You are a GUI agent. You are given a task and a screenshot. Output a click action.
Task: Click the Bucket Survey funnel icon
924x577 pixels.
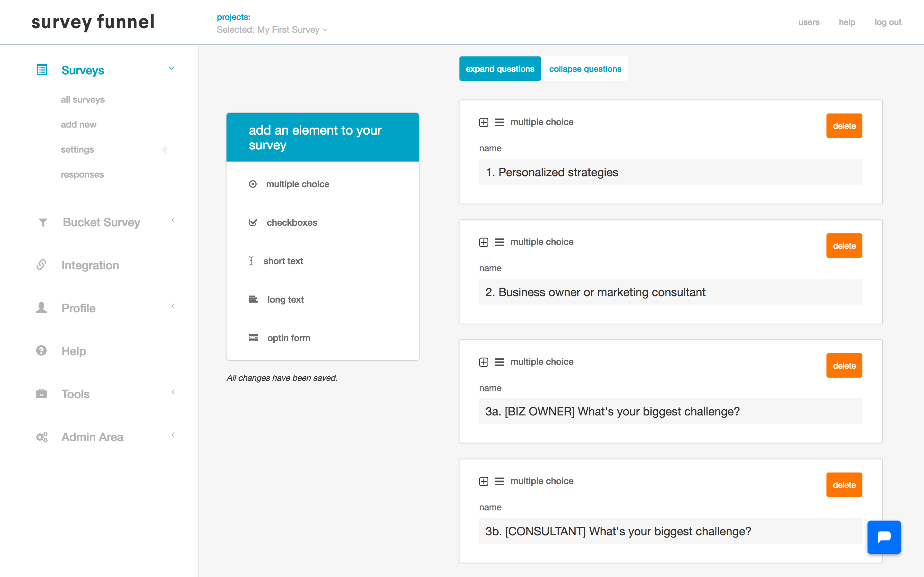pyautogui.click(x=43, y=222)
